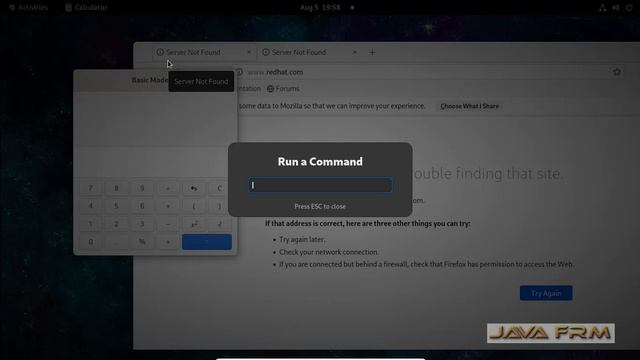This screenshot has width=640, height=360.
Task: Click the square root key in Calculator
Action: tap(220, 224)
